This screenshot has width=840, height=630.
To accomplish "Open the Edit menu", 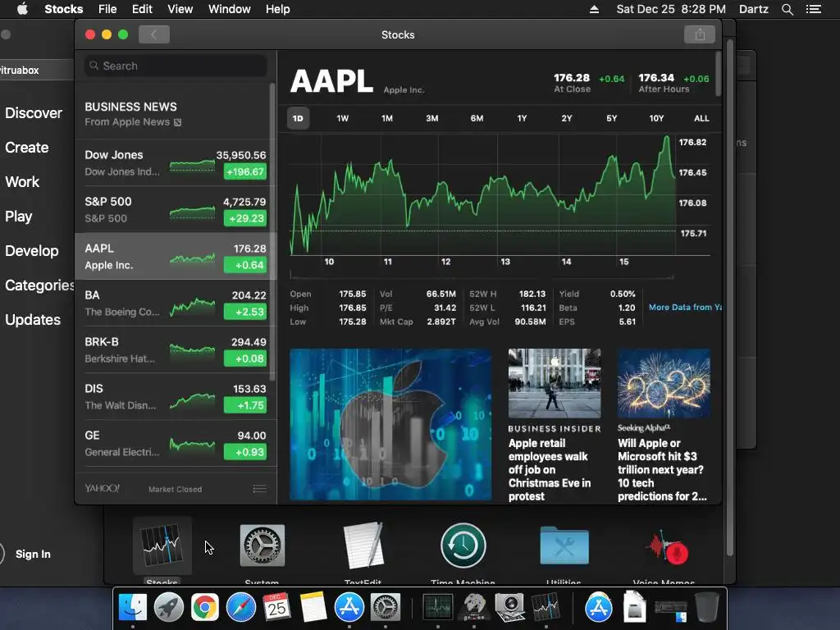I will [x=142, y=9].
